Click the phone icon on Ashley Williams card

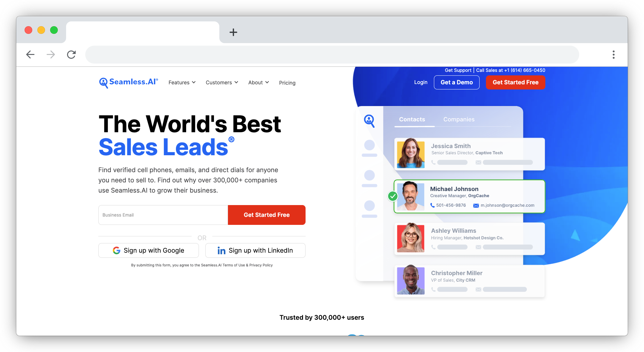[434, 247]
